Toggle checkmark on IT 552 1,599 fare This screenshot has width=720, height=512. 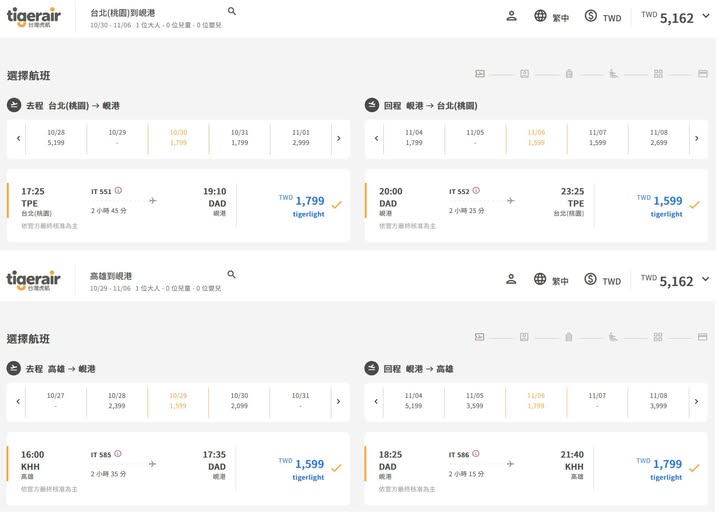(x=694, y=205)
